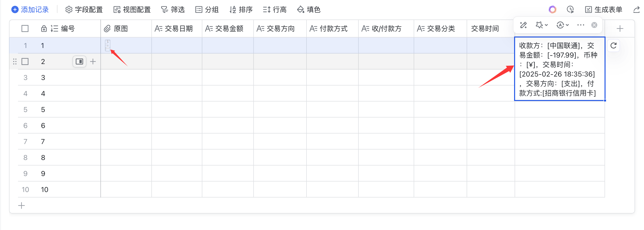Open the image thumbnail in 原图 row 1
Image resolution: width=644 pixels, height=230 pixels.
pos(107,45)
